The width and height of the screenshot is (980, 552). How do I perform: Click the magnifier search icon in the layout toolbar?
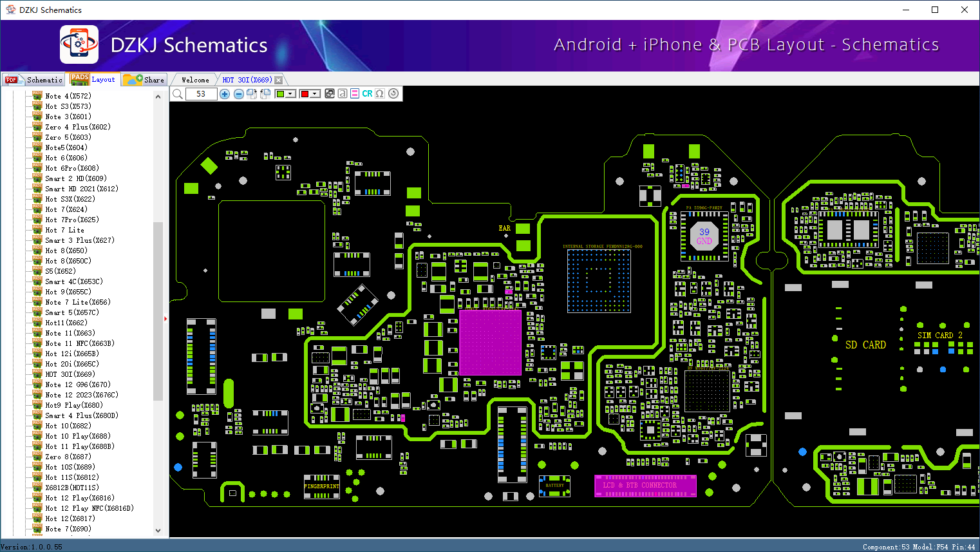tap(178, 94)
